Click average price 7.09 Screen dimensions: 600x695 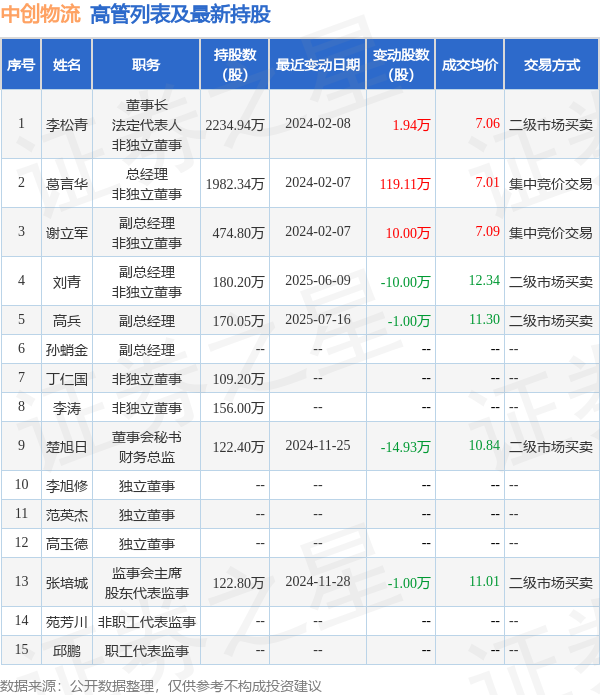tap(487, 231)
